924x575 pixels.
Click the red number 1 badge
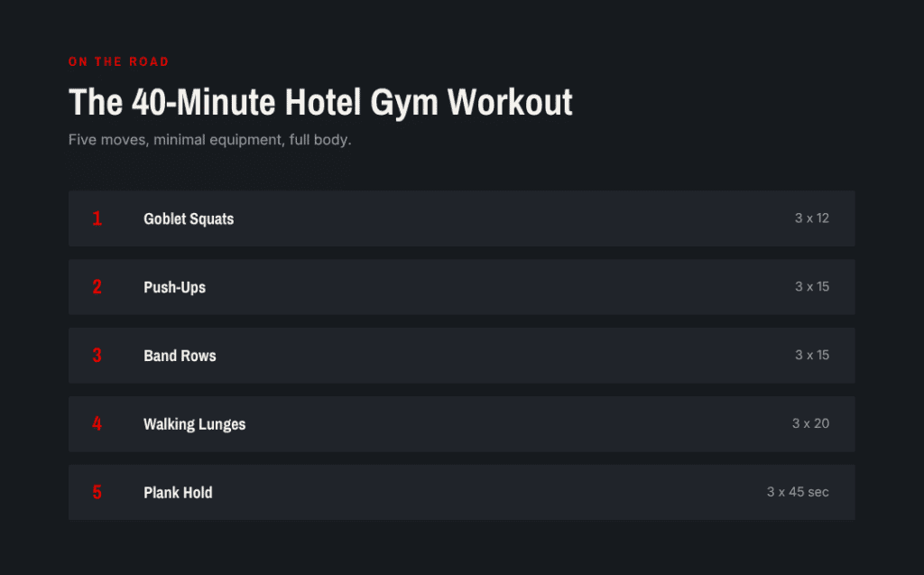click(x=97, y=218)
